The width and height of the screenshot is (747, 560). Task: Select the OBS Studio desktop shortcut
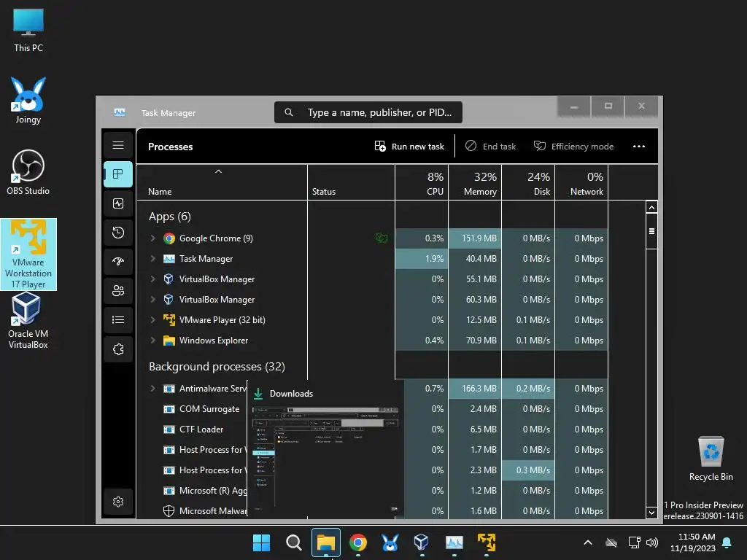point(28,172)
